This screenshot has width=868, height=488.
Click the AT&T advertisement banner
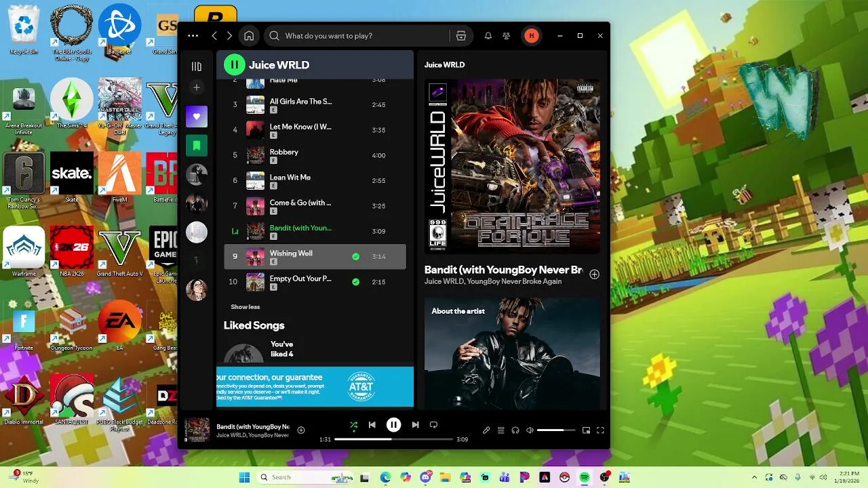[315, 387]
